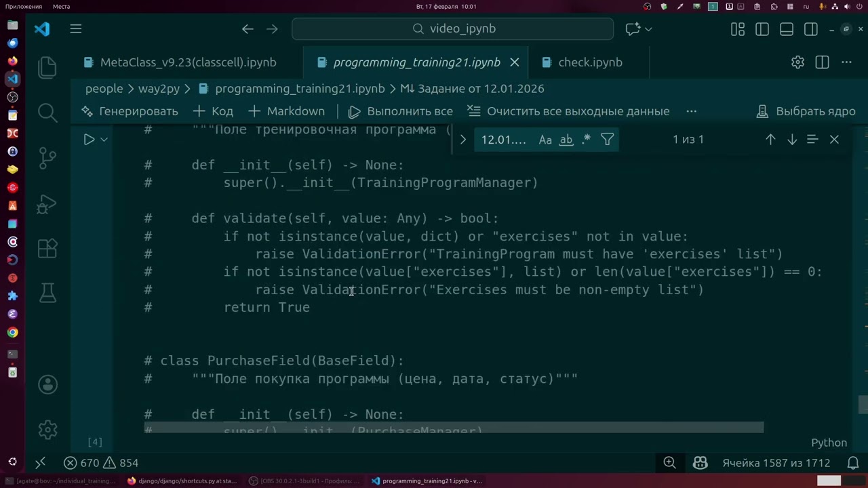868x488 pixels.
Task: Go to previous match arrow
Action: click(770, 140)
